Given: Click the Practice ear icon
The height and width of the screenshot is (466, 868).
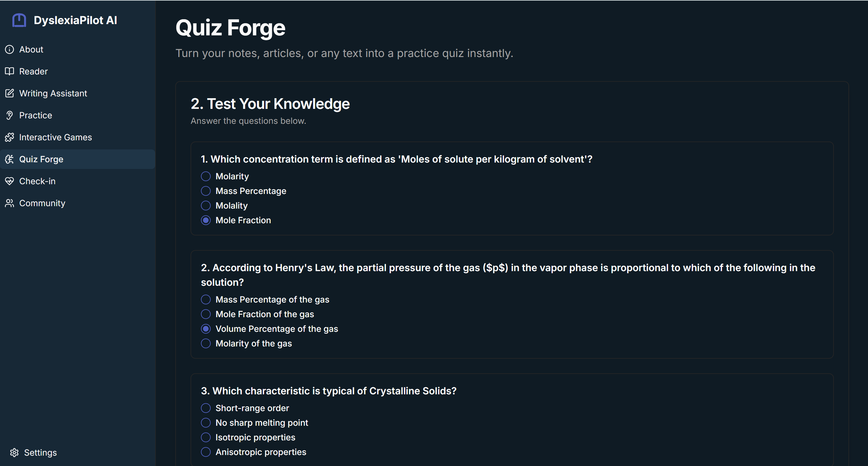Looking at the screenshot, I should [x=9, y=115].
